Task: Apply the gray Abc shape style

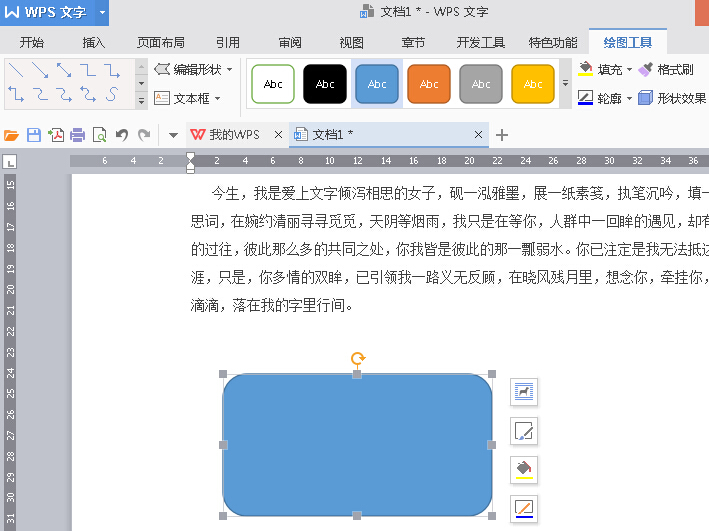Action: tap(481, 84)
